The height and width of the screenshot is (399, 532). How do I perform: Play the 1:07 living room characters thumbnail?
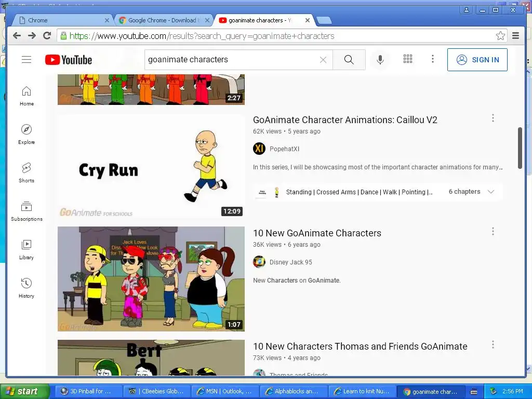(x=151, y=279)
